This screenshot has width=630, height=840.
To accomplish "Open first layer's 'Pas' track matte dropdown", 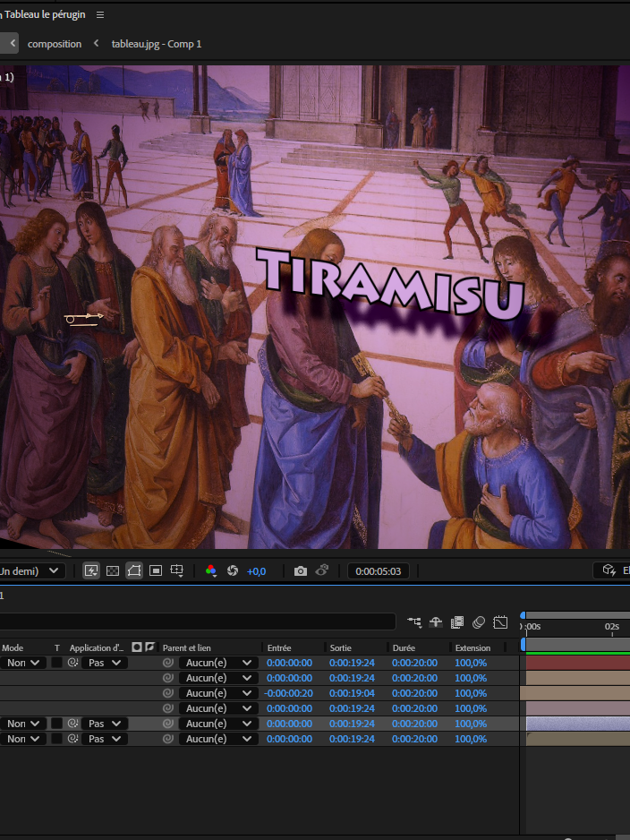I will click(x=104, y=663).
